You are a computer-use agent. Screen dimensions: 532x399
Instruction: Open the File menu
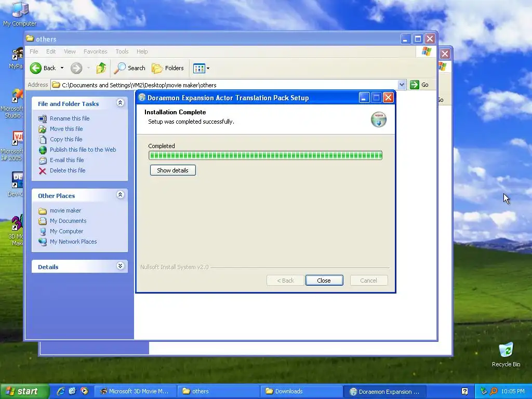pyautogui.click(x=34, y=51)
